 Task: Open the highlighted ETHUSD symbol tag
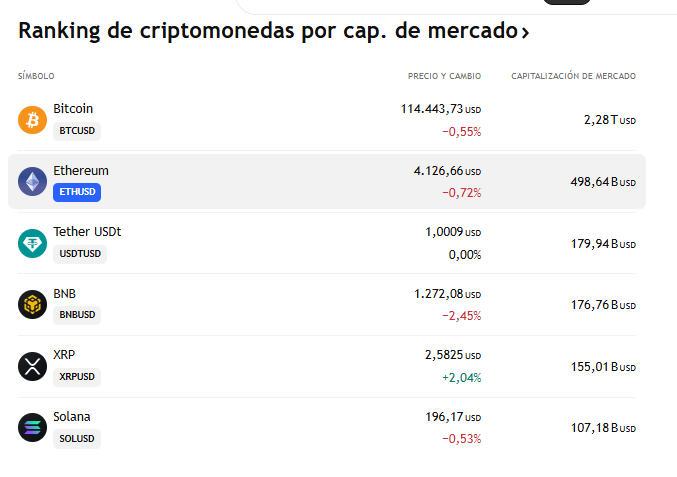[77, 192]
